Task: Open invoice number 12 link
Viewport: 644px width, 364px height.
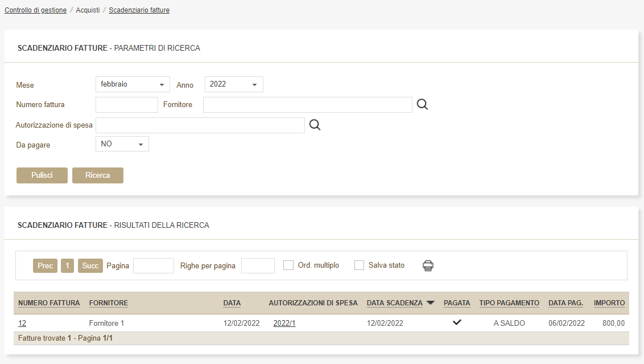Action: coord(22,324)
